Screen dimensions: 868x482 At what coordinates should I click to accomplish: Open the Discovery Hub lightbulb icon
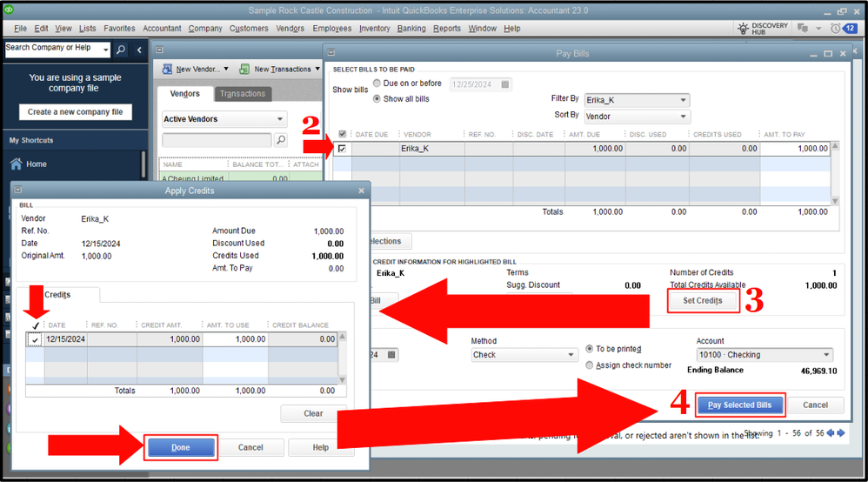tap(744, 28)
